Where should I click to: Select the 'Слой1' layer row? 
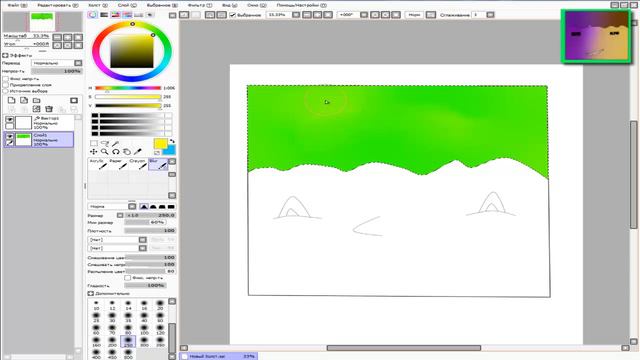tap(39, 140)
